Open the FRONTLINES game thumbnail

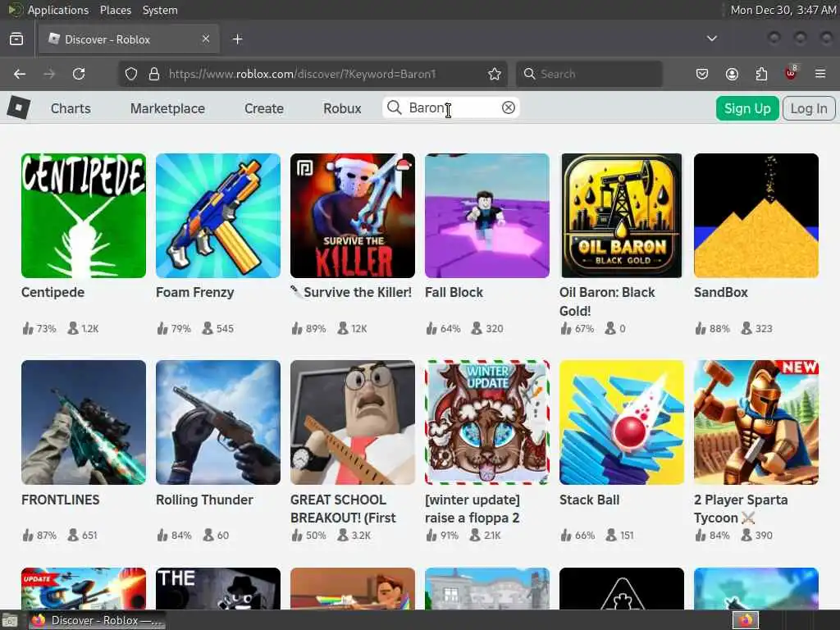pos(84,422)
